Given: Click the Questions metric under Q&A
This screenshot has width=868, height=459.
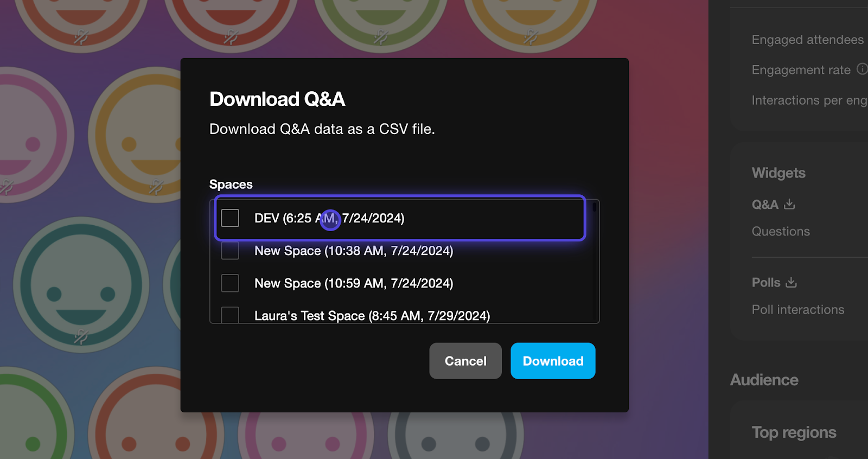Looking at the screenshot, I should pos(781,232).
